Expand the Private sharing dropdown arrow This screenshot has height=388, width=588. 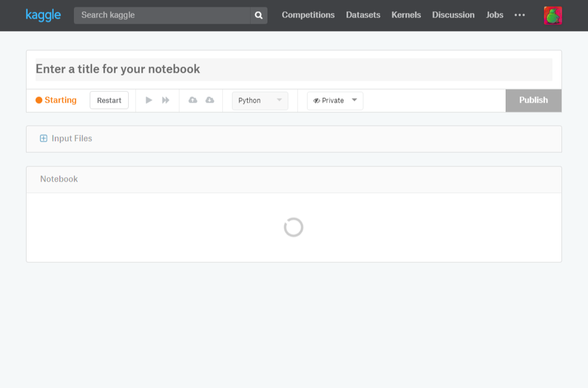pyautogui.click(x=354, y=100)
